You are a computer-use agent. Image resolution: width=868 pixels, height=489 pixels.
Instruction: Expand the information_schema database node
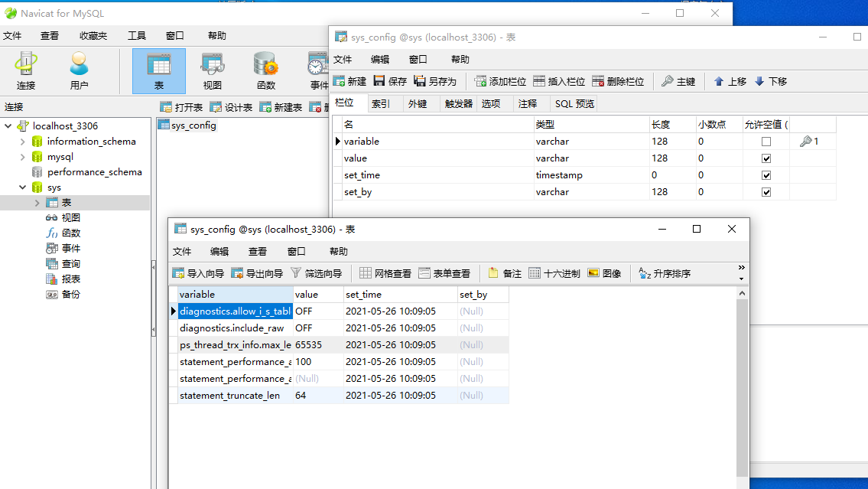23,142
